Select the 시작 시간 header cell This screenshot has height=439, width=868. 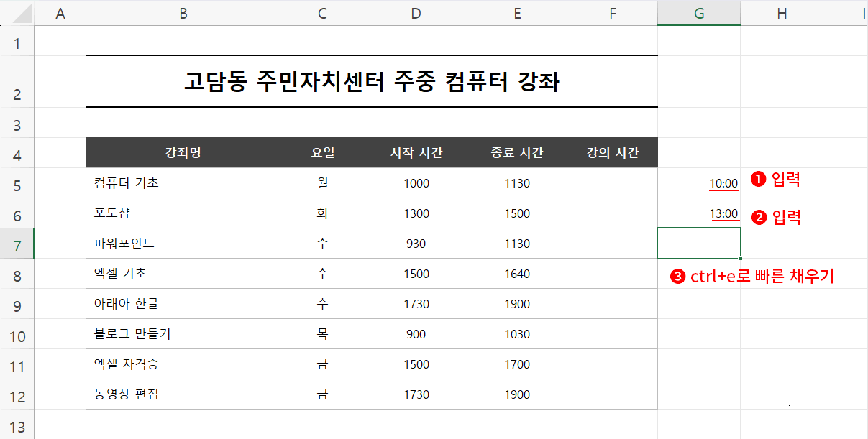416,153
